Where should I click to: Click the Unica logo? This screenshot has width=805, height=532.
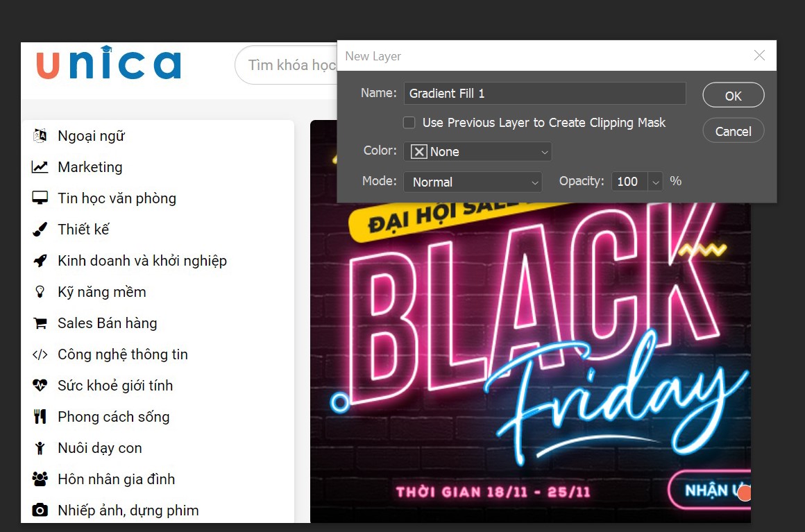108,64
